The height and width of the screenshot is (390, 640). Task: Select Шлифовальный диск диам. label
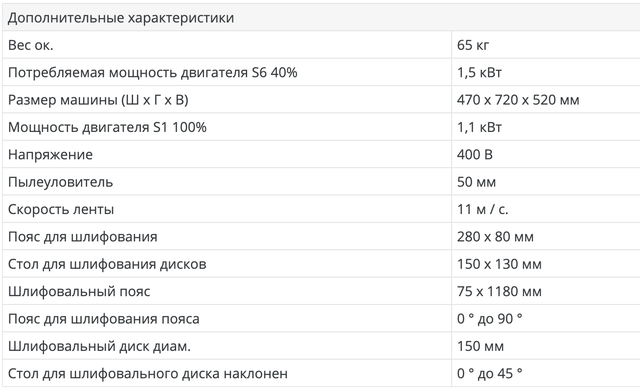coord(99,346)
